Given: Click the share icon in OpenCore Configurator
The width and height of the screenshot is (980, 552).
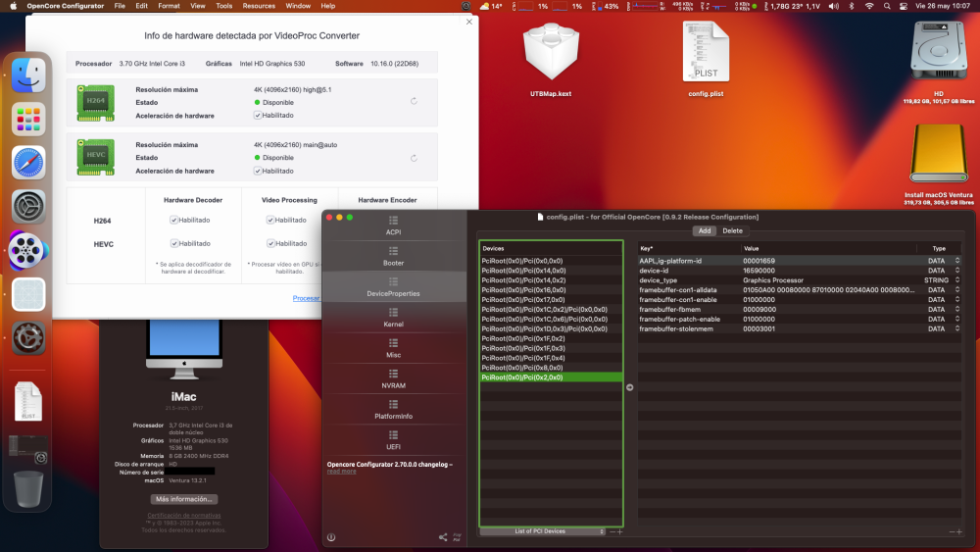Looking at the screenshot, I should 443,537.
